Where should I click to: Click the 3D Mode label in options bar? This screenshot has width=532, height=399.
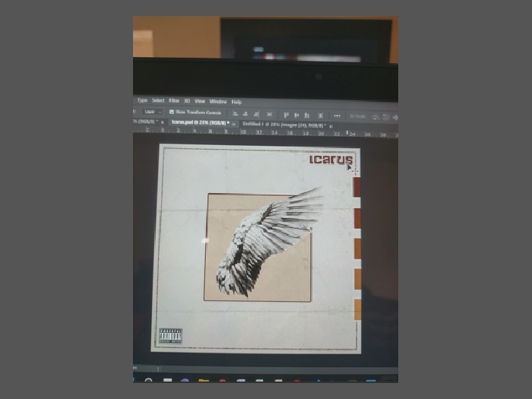[x=358, y=116]
